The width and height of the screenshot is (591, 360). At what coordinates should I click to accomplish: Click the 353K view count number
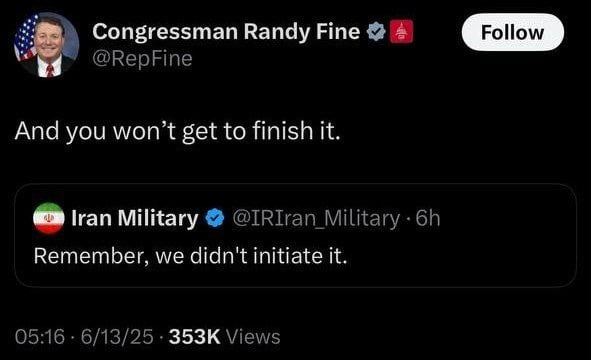coord(194,337)
